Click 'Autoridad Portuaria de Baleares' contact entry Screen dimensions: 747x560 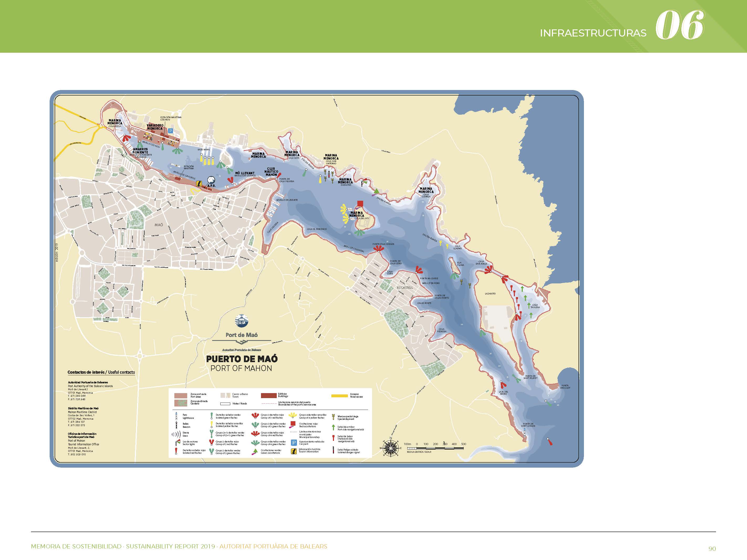(91, 391)
